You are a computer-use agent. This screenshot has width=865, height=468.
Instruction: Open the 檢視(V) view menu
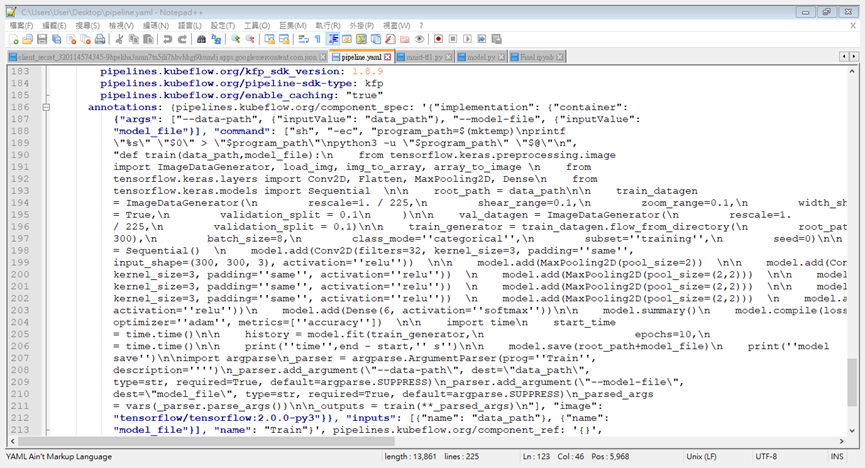click(121, 25)
